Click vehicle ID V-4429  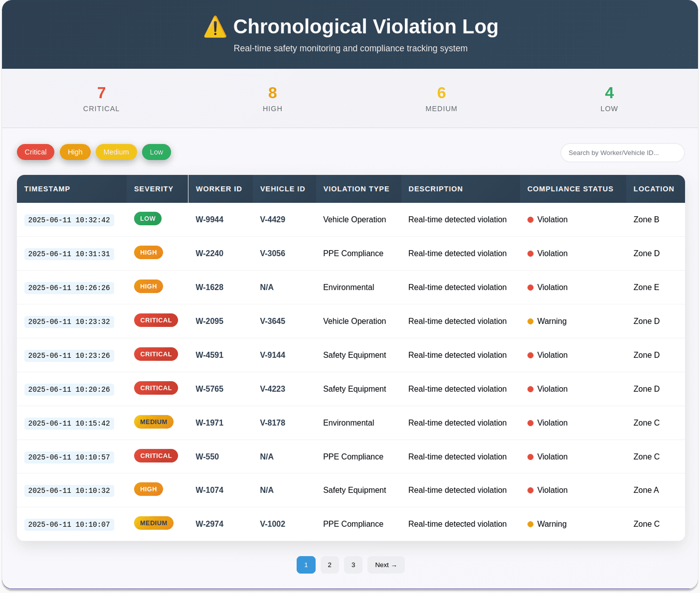pyautogui.click(x=273, y=220)
